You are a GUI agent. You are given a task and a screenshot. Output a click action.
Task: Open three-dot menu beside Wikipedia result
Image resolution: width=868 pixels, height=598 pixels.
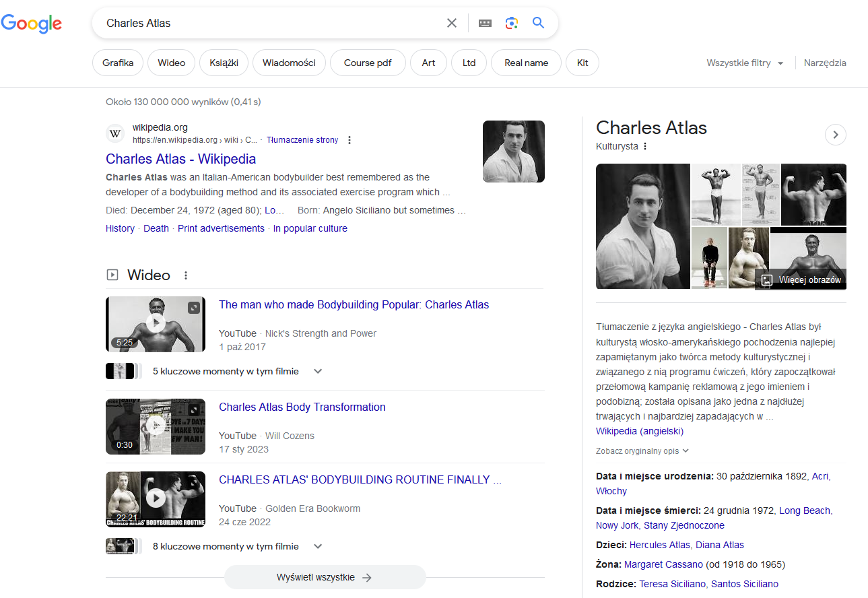349,140
